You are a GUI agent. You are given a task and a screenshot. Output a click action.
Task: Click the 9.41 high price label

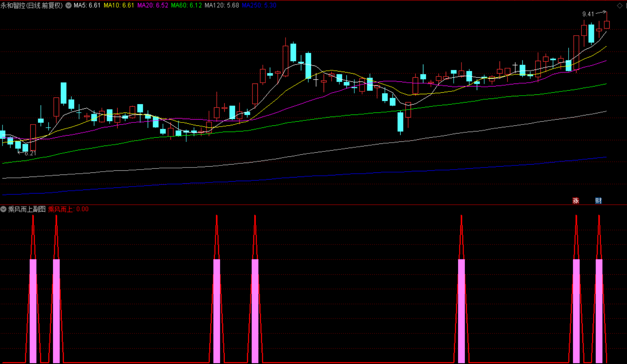click(x=588, y=14)
